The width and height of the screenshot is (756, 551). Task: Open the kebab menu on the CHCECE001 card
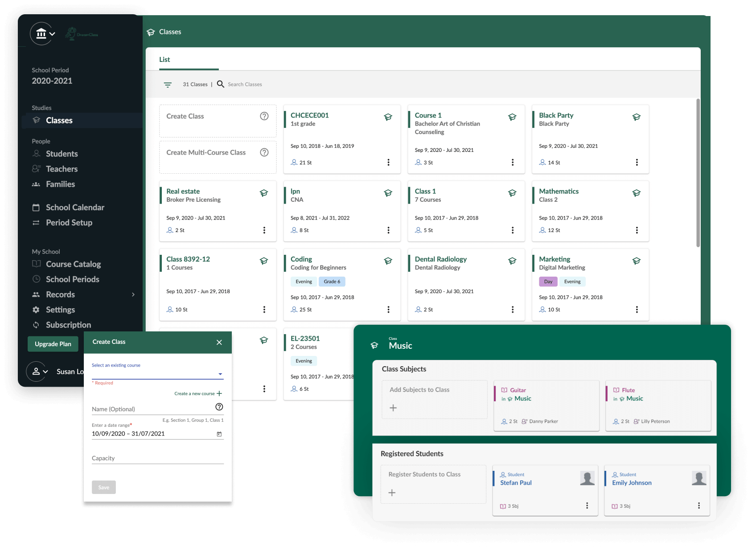pyautogui.click(x=388, y=162)
